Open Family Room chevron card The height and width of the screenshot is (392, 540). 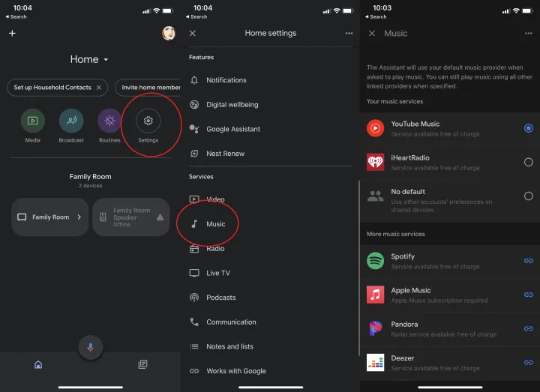[49, 217]
